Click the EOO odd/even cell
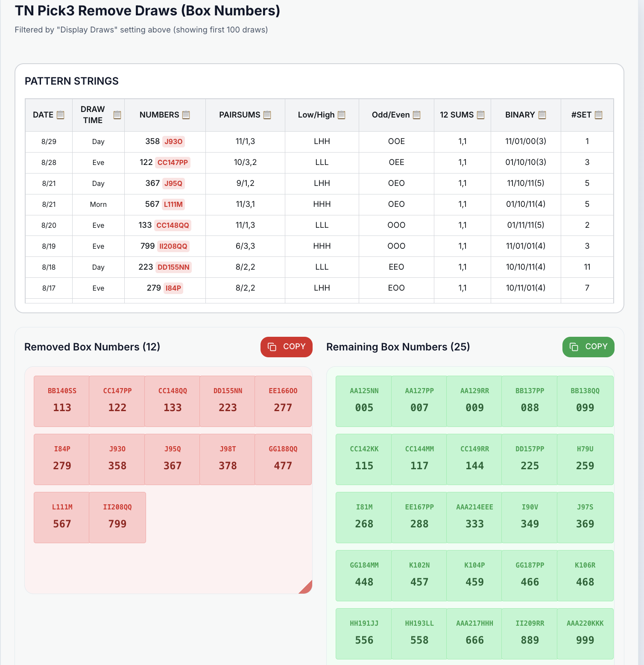644x665 pixels. coord(396,288)
